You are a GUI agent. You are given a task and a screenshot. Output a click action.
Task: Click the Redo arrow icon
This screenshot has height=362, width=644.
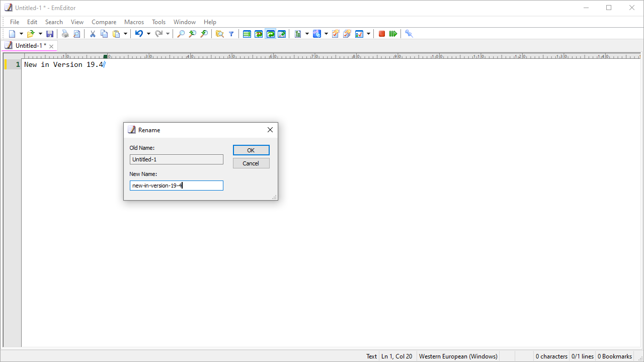pyautogui.click(x=158, y=34)
